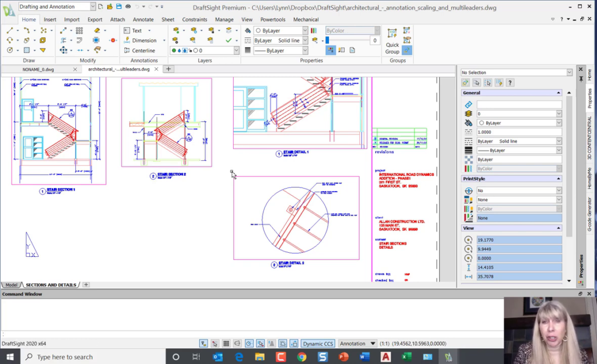
Task: Open the Text annotation tool
Action: click(138, 30)
